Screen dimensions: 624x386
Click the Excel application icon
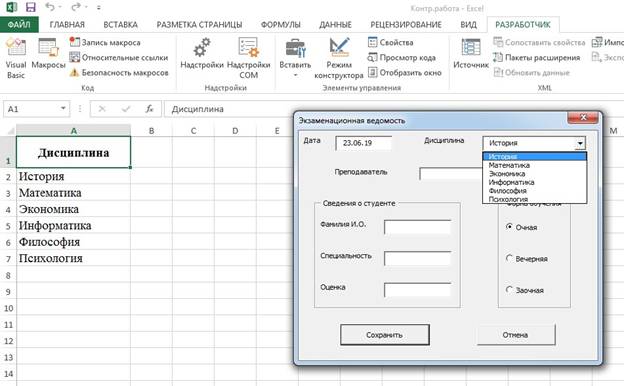[x=12, y=7]
